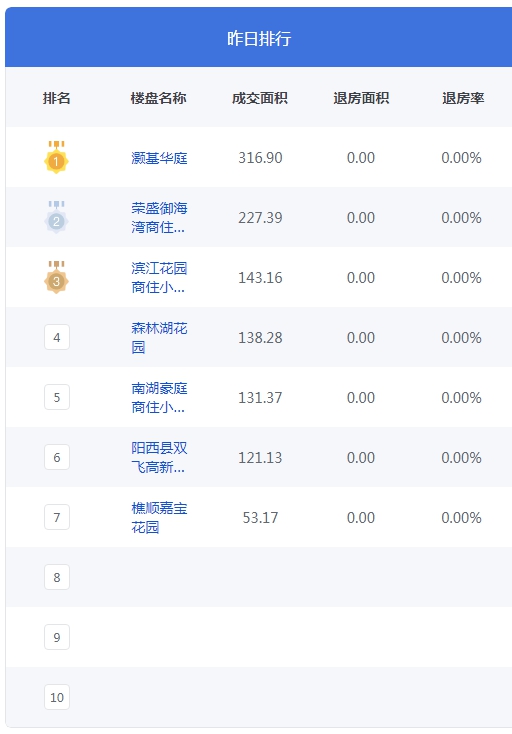This screenshot has width=512, height=734.
Task: Click the bronze third-place medal icon
Action: click(57, 277)
